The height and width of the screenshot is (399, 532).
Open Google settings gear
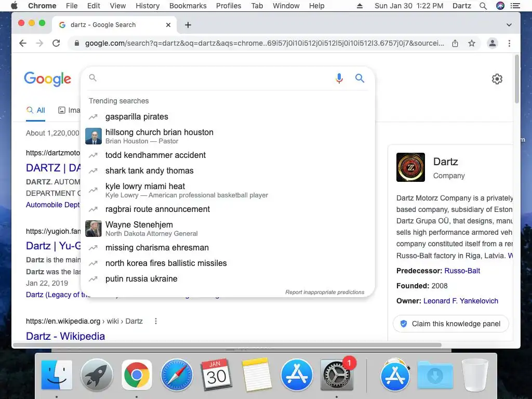click(x=497, y=79)
